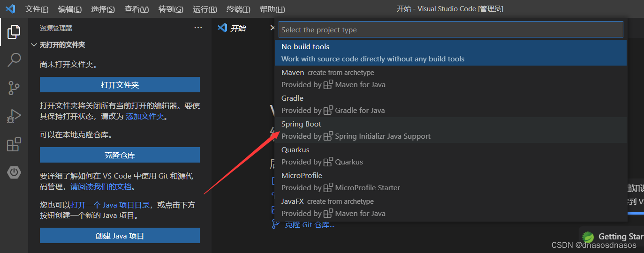Select the No build tools option
This screenshot has height=253, width=644.
[x=451, y=52]
